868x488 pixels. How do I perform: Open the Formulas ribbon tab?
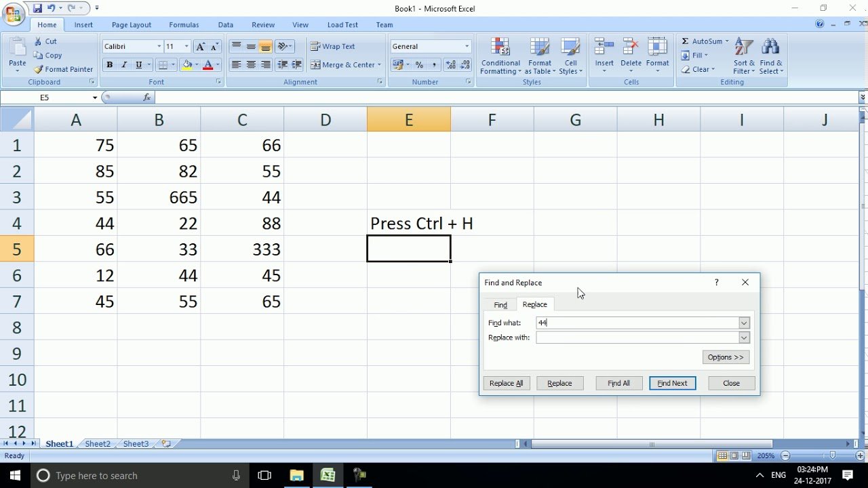tap(184, 25)
